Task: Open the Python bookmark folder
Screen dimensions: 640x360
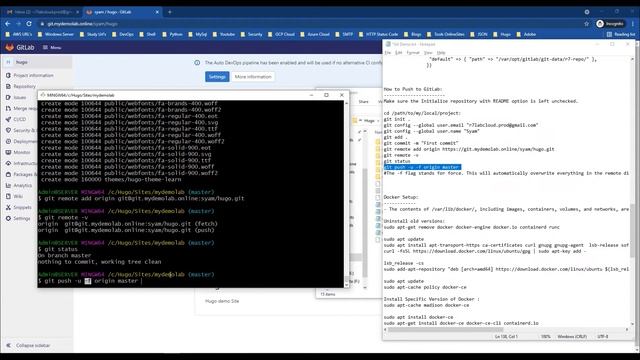Action: tap(172, 35)
